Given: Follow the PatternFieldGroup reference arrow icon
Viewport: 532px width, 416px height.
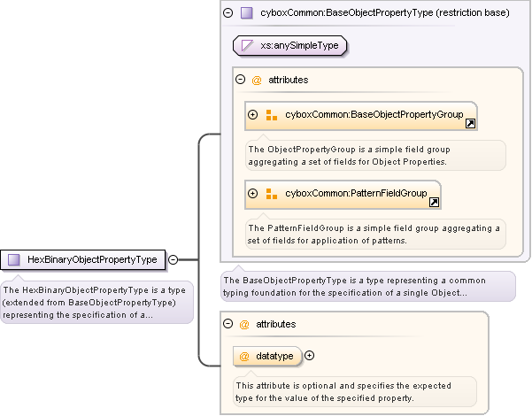Looking at the screenshot, I should [x=434, y=202].
